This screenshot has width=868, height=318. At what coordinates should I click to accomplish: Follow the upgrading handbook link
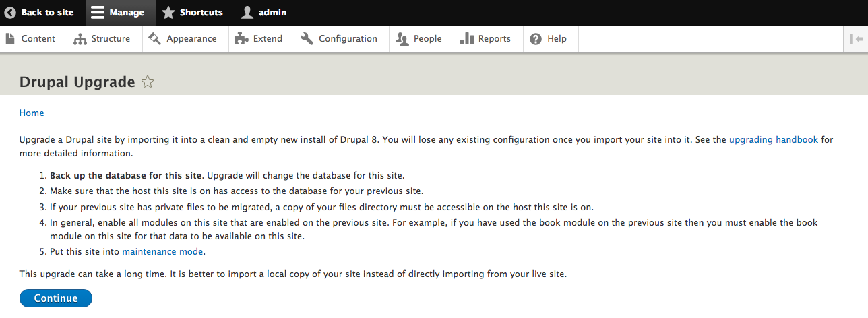pos(773,140)
